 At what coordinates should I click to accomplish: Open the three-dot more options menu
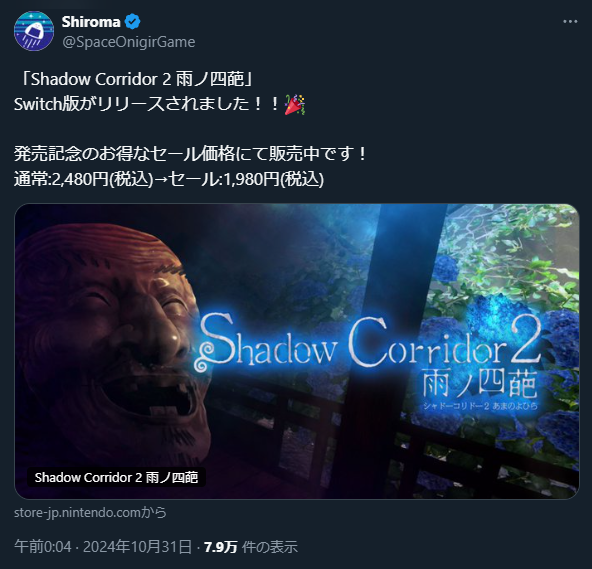[570, 22]
